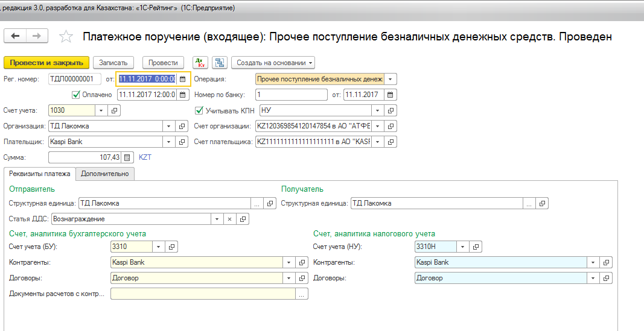Viewport: 644px width, 331px height.
Task: Choose sender Структурная единица via ellipsis
Action: tap(257, 203)
